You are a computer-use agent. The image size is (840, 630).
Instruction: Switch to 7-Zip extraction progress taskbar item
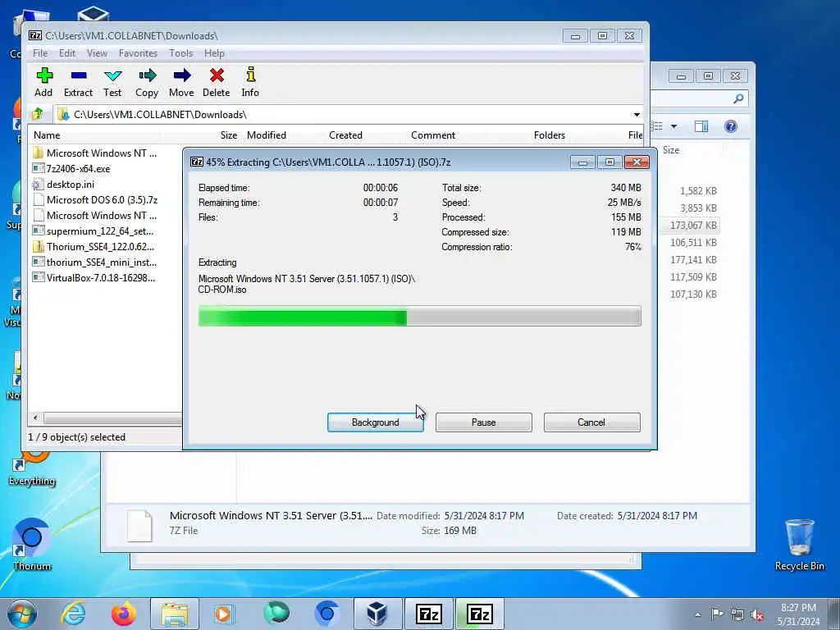click(x=479, y=614)
